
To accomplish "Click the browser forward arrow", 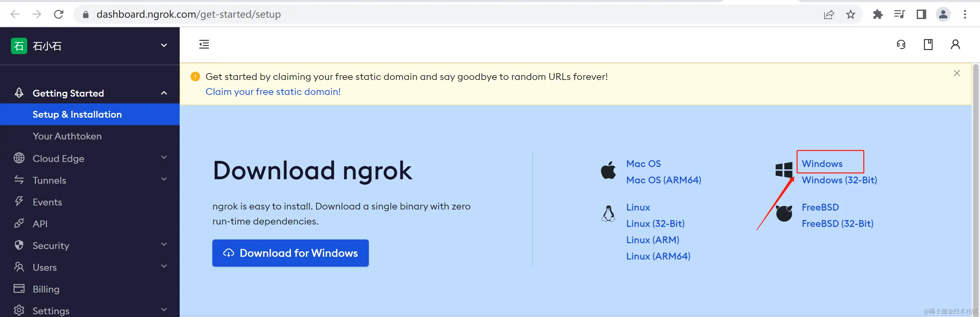I will [x=37, y=14].
